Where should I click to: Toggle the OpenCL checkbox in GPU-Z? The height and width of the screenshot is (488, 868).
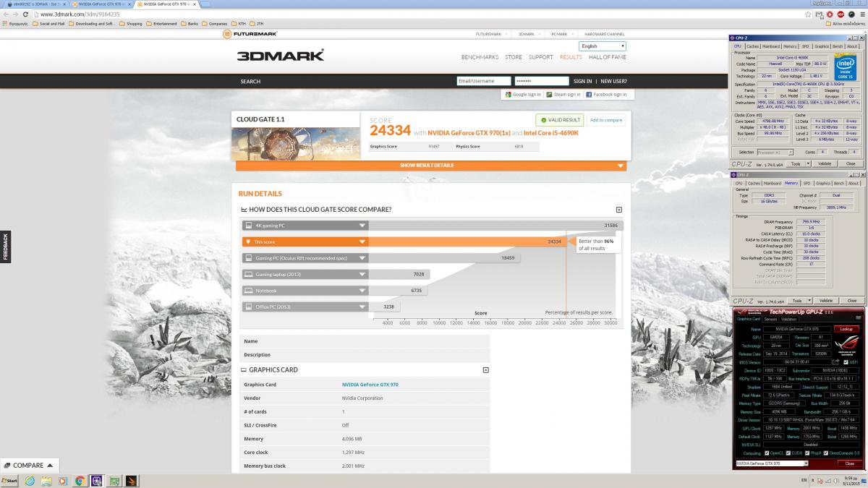(x=767, y=453)
